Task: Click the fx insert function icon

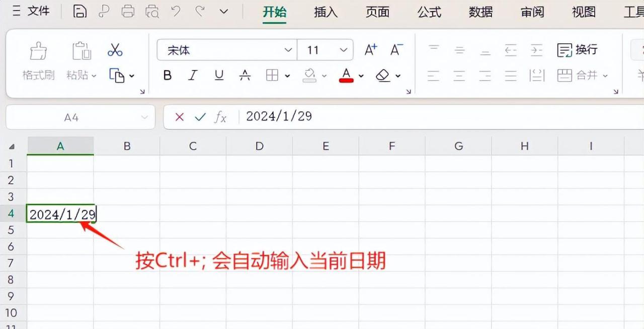Action: click(x=220, y=117)
